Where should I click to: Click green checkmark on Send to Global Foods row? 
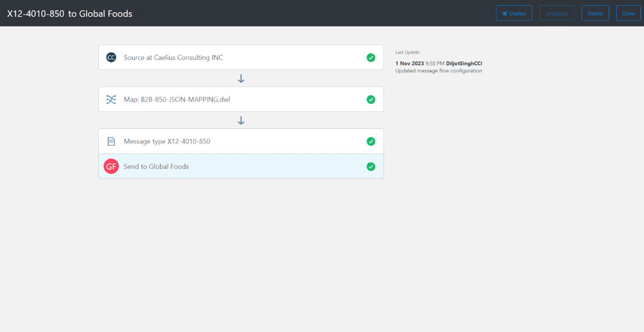coord(371,167)
